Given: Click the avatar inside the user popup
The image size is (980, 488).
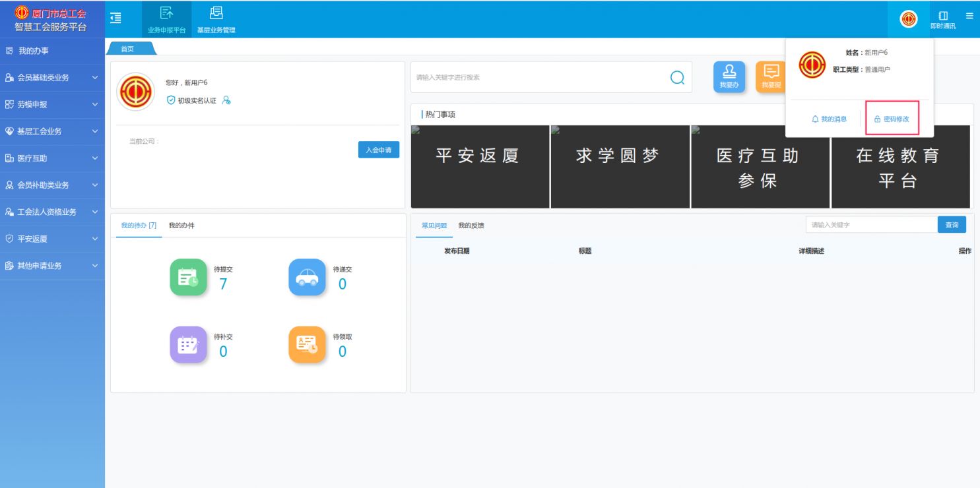Looking at the screenshot, I should 812,65.
